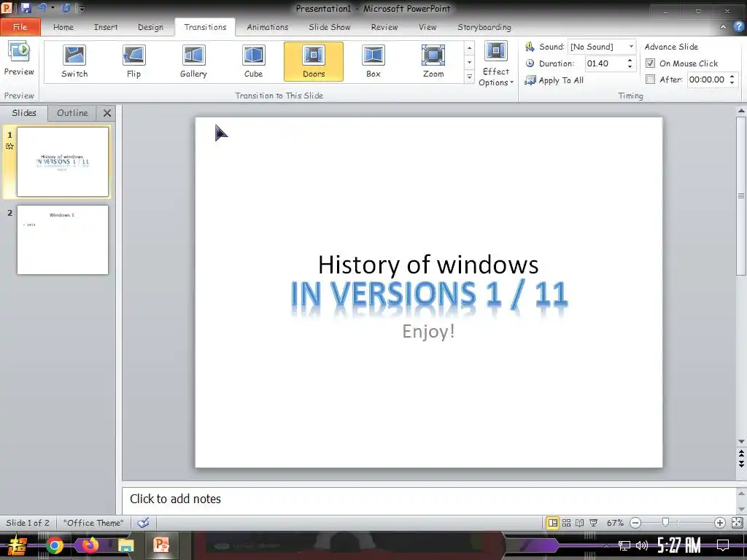Image resolution: width=747 pixels, height=560 pixels.
Task: Open Chrome from the taskbar
Action: (54, 545)
